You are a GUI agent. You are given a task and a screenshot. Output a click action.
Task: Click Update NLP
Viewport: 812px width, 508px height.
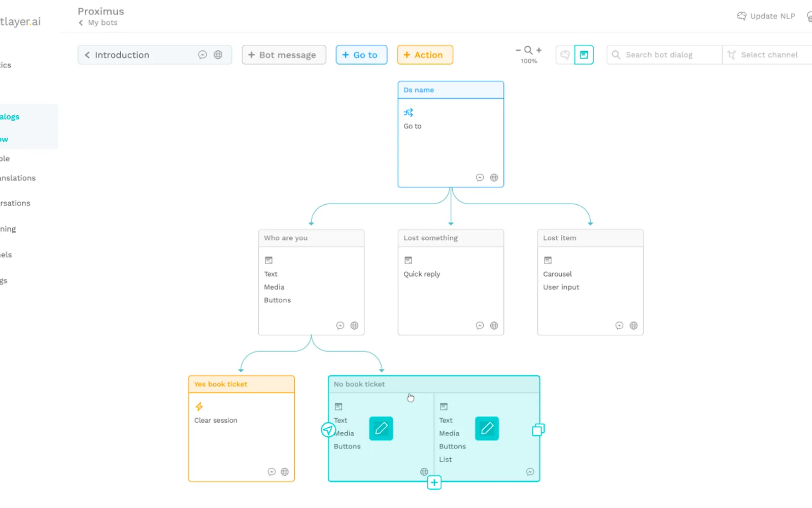click(x=766, y=16)
